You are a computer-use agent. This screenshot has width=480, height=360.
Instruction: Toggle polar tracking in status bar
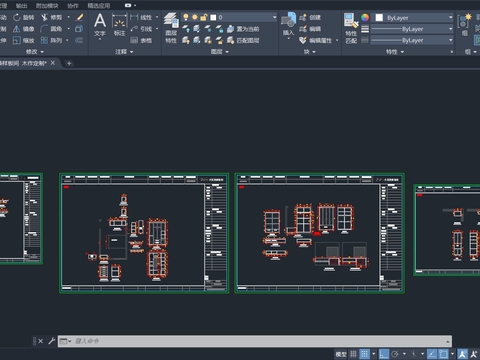pos(395,354)
